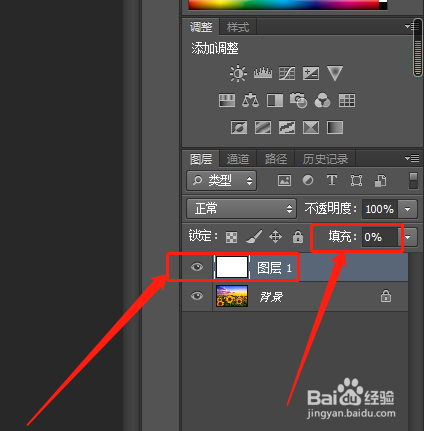Toggle the layer filtering switch
This screenshot has width=424, height=431.
tap(413, 181)
